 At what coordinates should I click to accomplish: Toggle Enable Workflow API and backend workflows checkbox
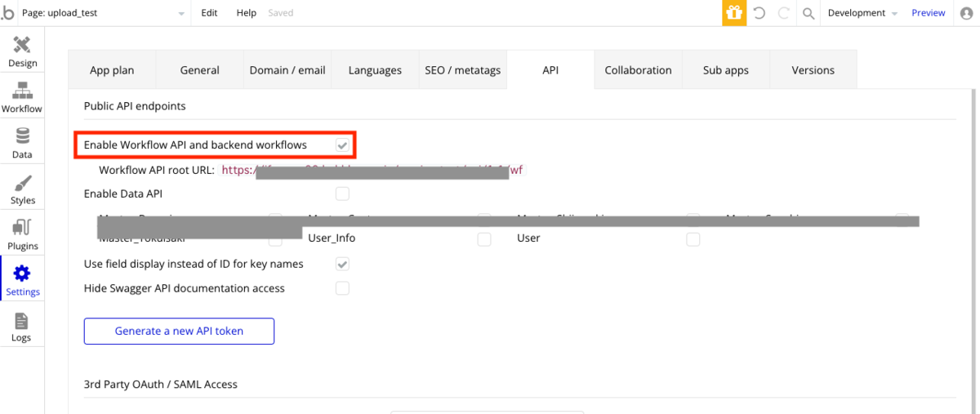coord(342,145)
